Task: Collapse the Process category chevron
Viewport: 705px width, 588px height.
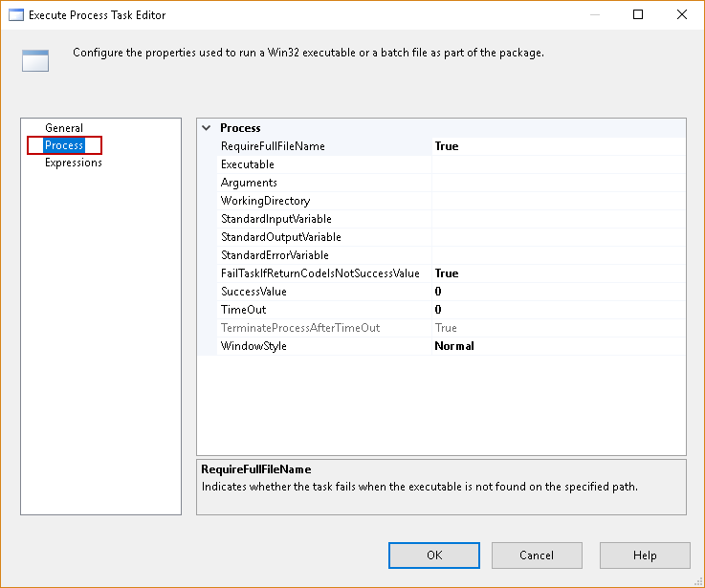Action: (x=207, y=128)
